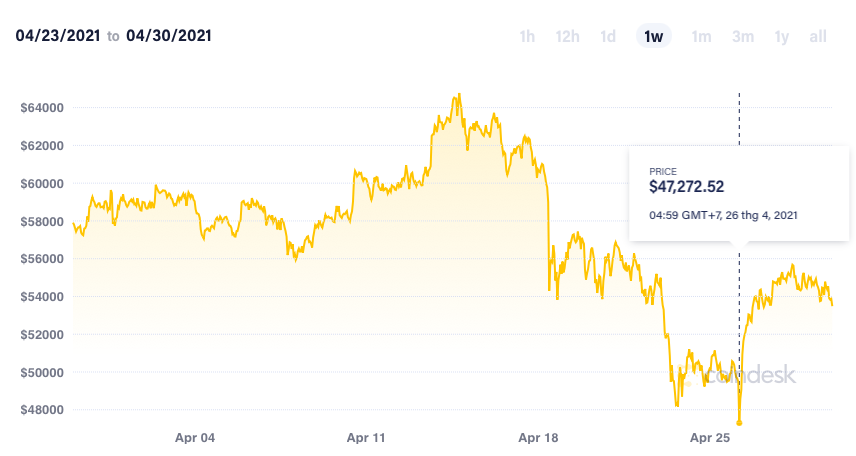Click the start date 04/23/2021

tap(56, 36)
